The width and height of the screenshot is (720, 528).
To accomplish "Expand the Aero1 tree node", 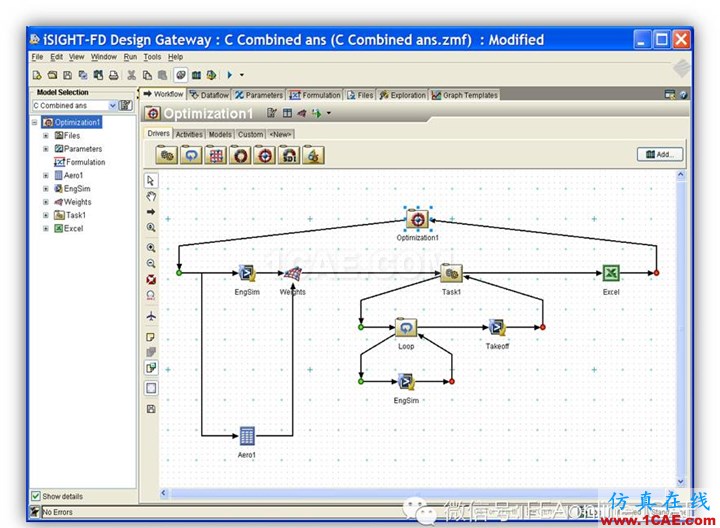I will coord(45,175).
